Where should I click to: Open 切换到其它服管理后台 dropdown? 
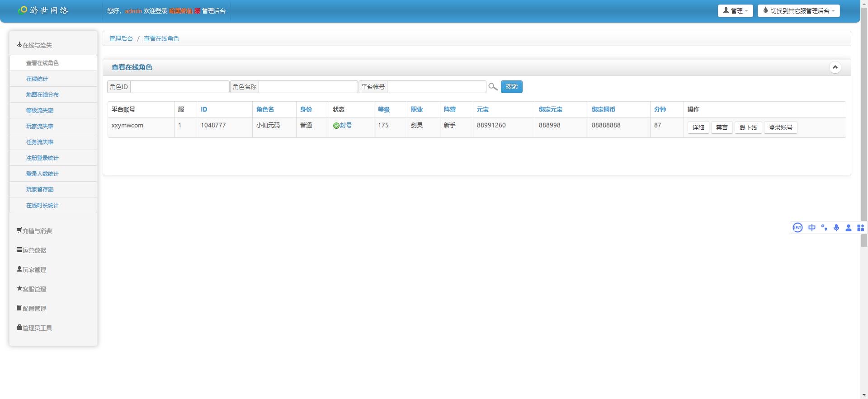pos(798,11)
